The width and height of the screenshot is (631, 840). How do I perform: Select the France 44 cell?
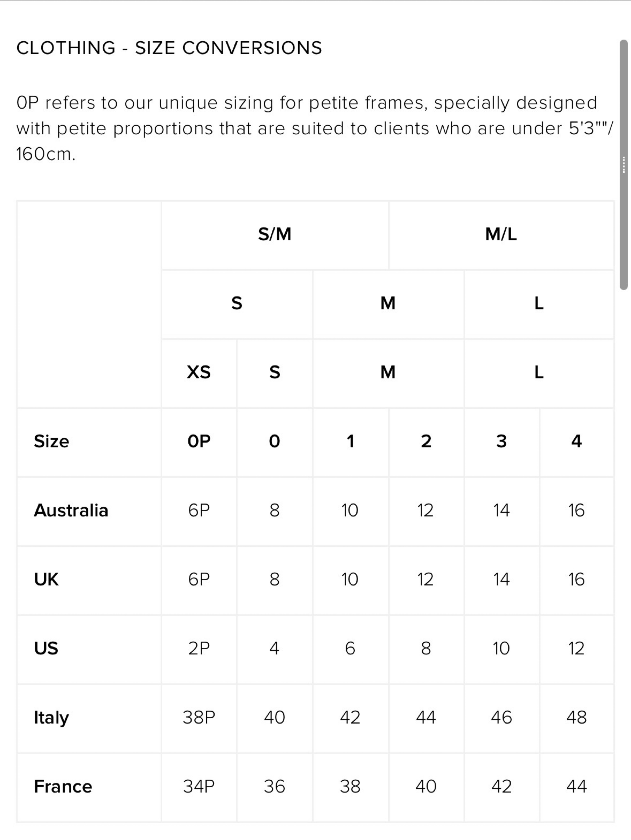(x=577, y=787)
